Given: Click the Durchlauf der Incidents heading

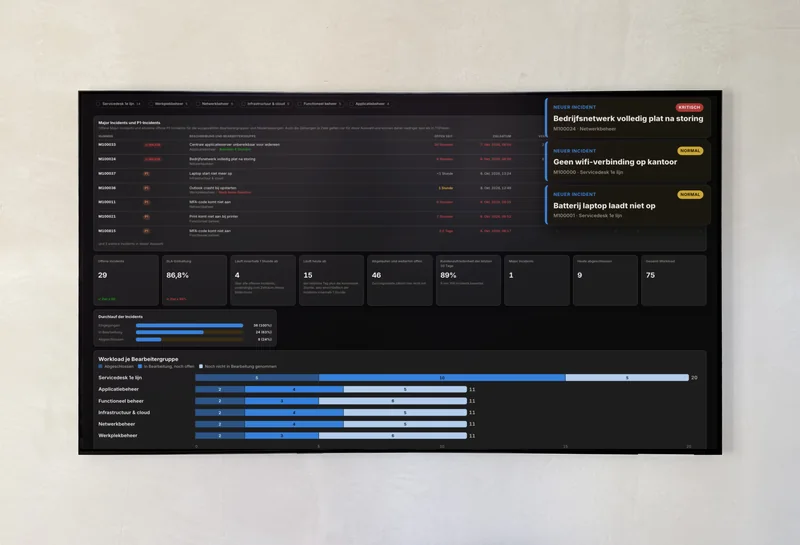Looking at the screenshot, I should pyautogui.click(x=120, y=316).
